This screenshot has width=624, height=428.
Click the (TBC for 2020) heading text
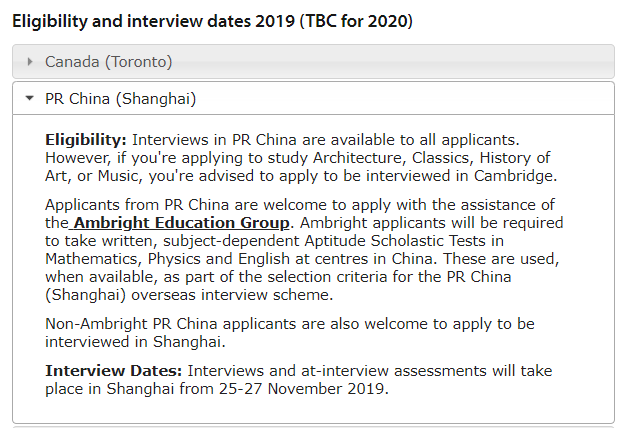356,21
